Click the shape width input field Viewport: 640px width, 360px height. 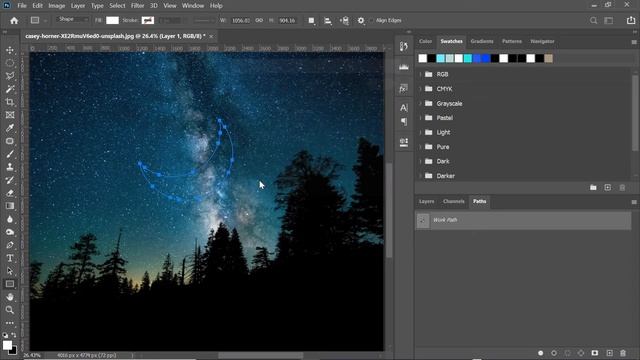(240, 20)
